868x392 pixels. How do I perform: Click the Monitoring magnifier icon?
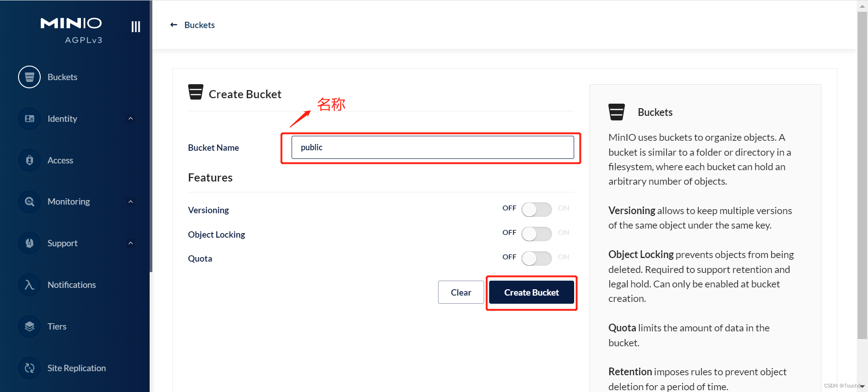[x=29, y=202]
